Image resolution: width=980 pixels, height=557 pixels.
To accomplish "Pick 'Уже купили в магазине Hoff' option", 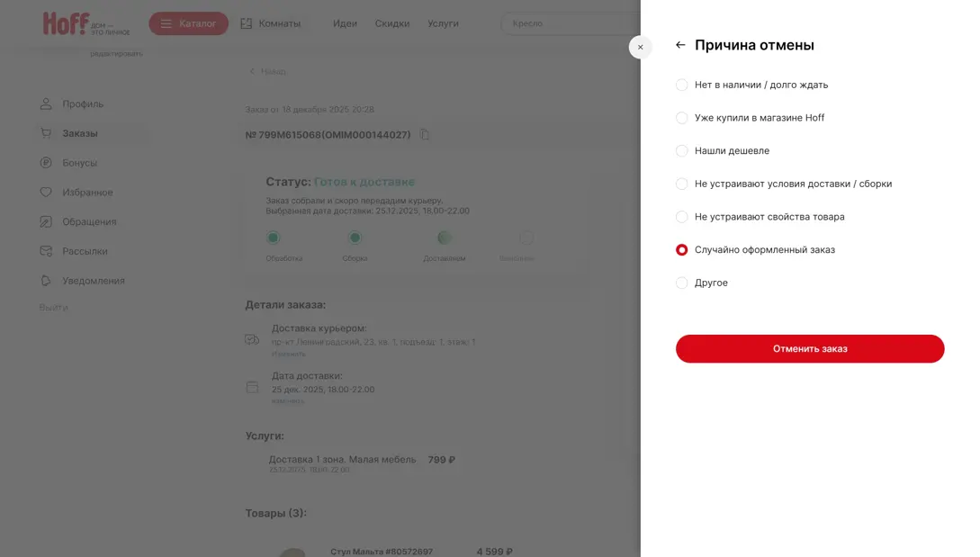I will coord(682,118).
